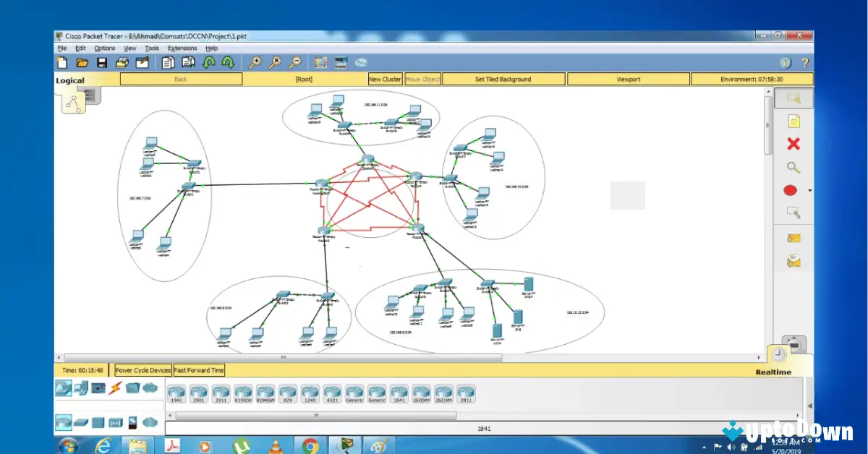Pick the red ellipse Draw shape tool
This screenshot has width=868, height=454.
click(791, 189)
